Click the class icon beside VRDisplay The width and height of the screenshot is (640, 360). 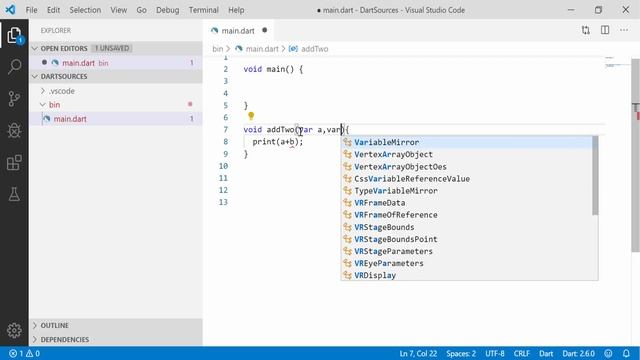tap(347, 275)
